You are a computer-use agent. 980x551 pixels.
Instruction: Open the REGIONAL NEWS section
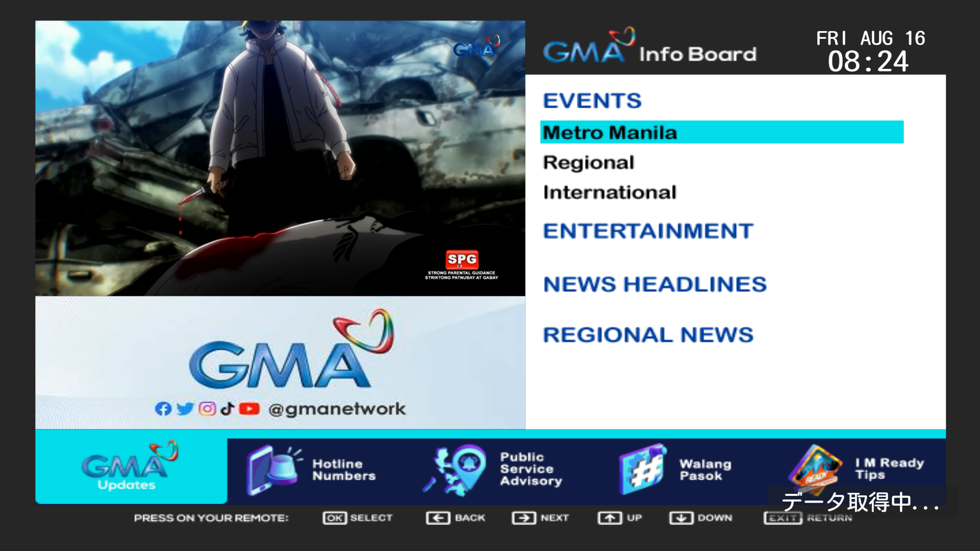point(648,335)
